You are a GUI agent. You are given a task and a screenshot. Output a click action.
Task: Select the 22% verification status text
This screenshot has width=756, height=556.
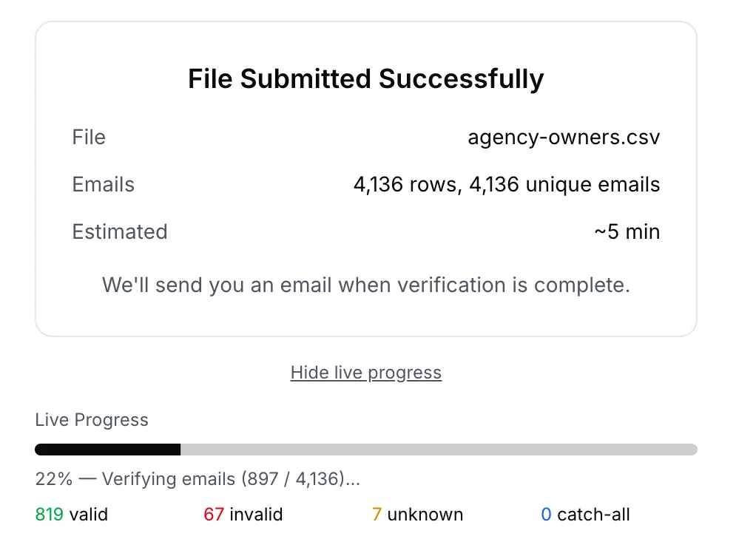point(196,478)
